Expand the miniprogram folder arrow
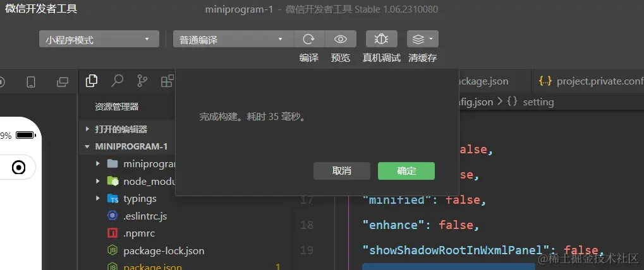This screenshot has height=270, width=644. pyautogui.click(x=98, y=163)
